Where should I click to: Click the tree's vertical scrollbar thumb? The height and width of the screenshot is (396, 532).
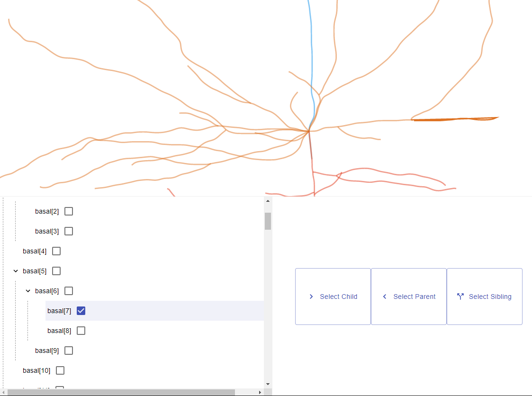tap(268, 221)
